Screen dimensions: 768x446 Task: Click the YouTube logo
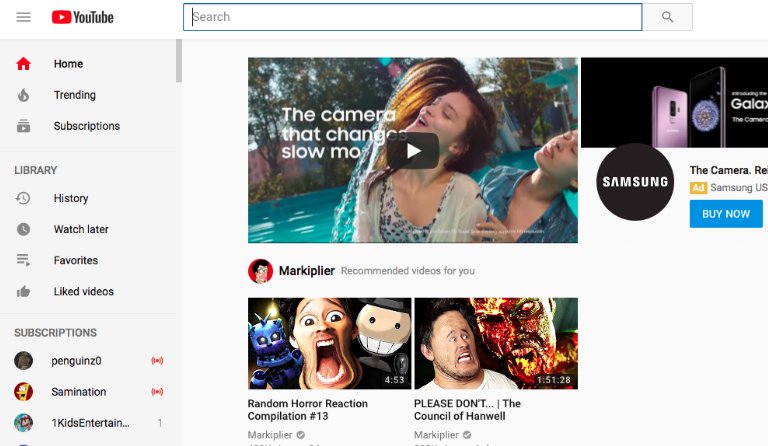83,17
